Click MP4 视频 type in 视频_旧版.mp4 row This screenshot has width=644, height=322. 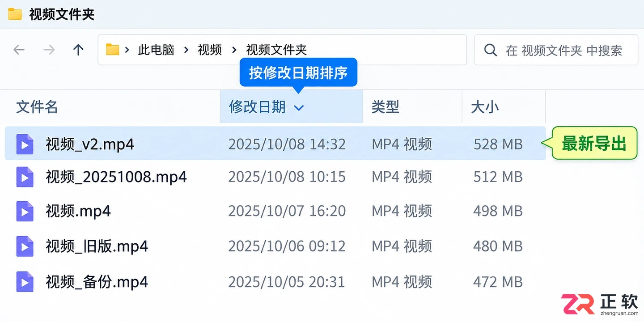402,246
